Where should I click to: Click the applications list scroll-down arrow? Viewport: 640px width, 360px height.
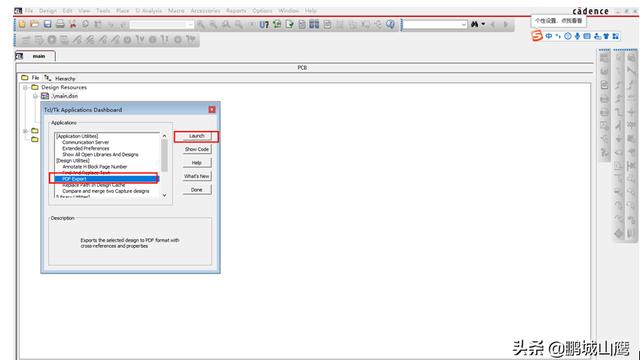coord(164,195)
